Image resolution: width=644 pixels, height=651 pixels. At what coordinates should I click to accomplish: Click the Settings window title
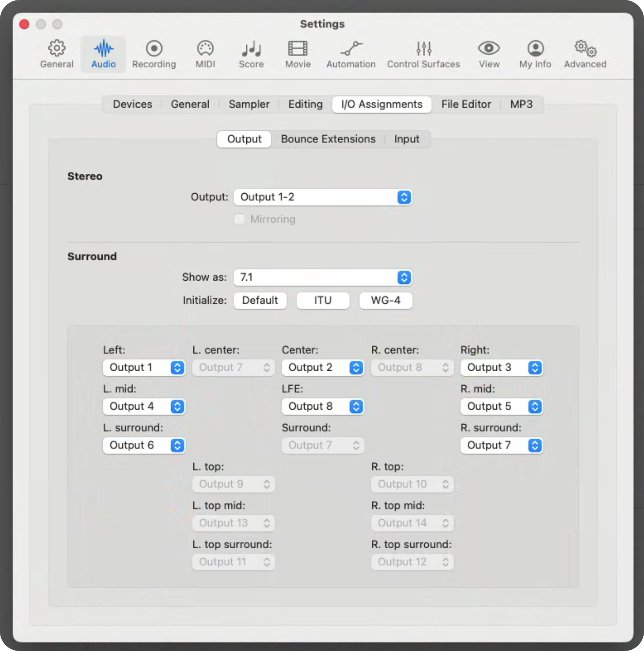coord(322,24)
